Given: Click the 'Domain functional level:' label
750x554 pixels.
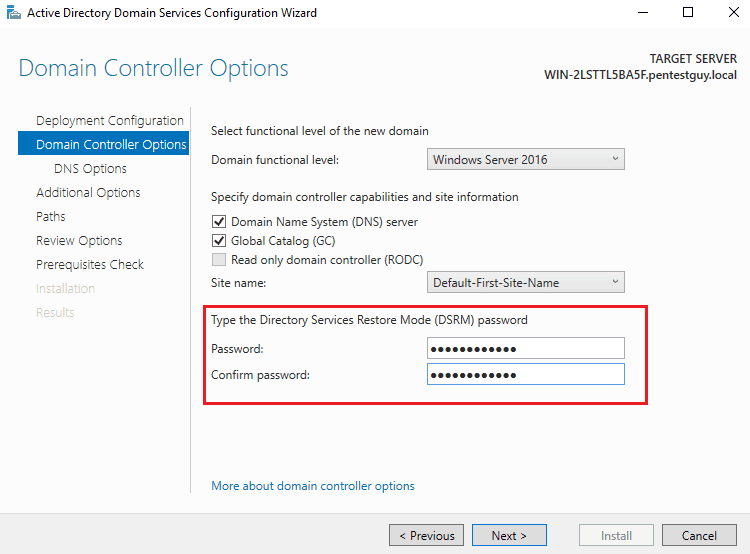Looking at the screenshot, I should tap(275, 159).
